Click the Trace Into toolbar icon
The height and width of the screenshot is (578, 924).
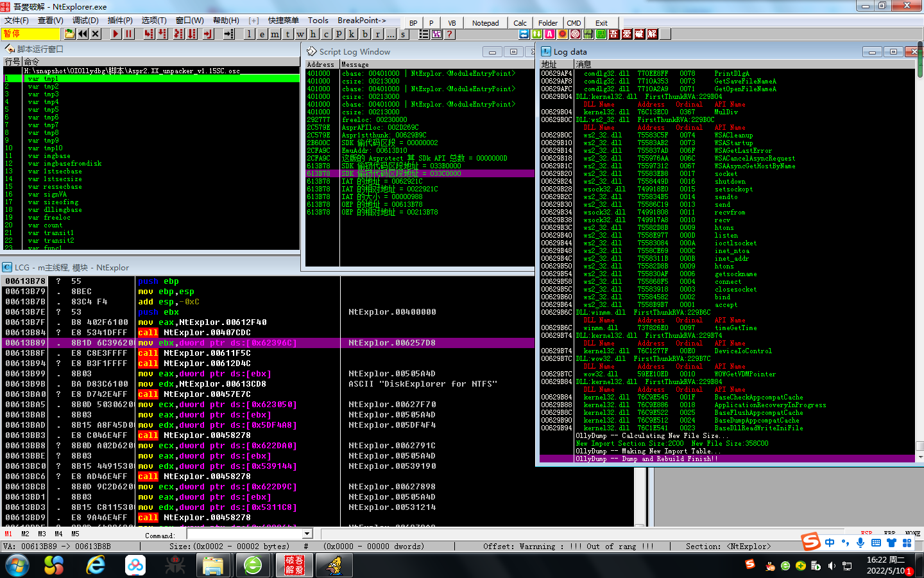pos(178,34)
